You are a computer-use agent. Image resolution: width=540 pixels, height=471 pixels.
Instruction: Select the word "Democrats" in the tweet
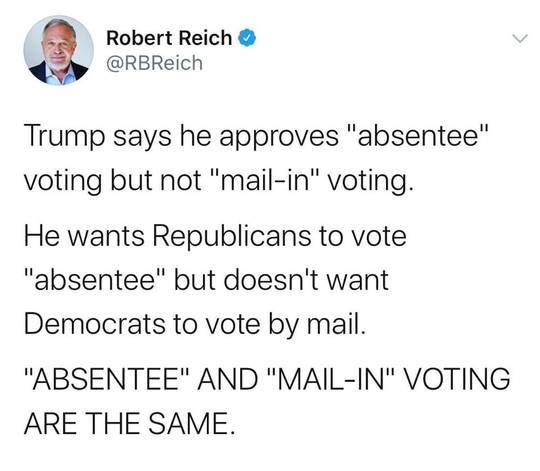point(95,324)
